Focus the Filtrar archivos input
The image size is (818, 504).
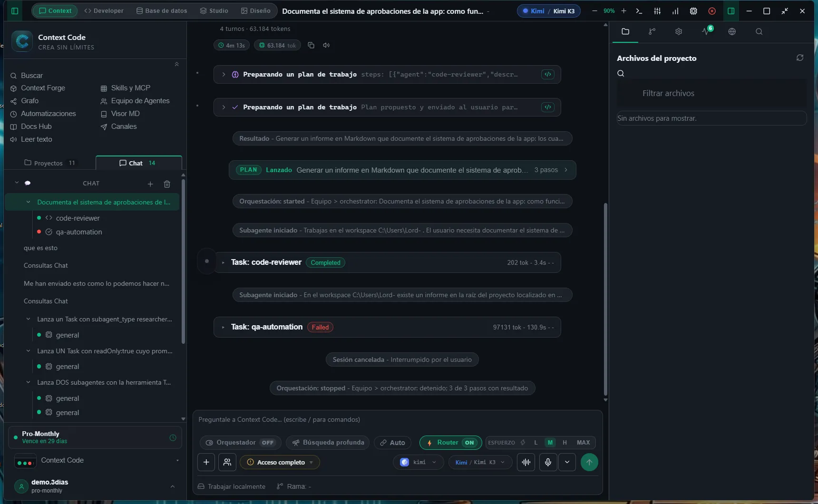coord(711,93)
